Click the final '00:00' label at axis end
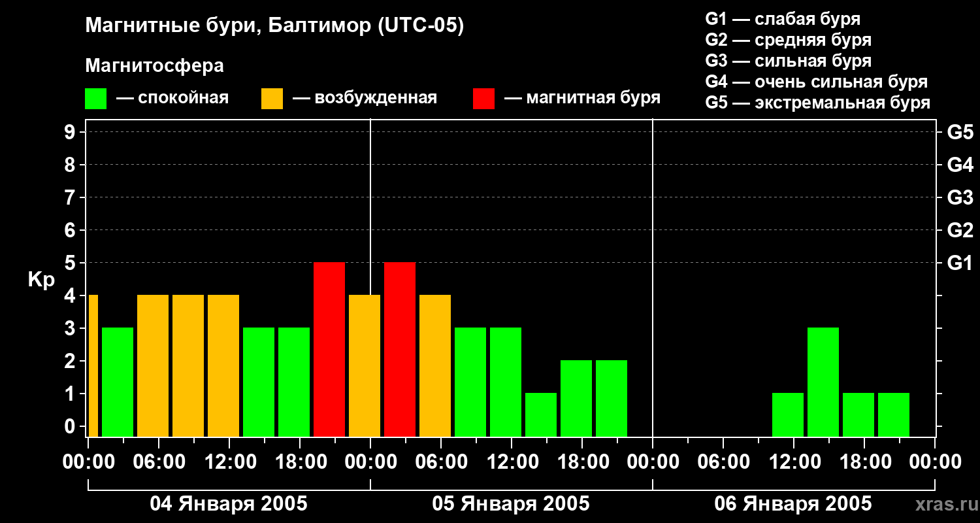This screenshot has height=523, width=980. coord(935,462)
